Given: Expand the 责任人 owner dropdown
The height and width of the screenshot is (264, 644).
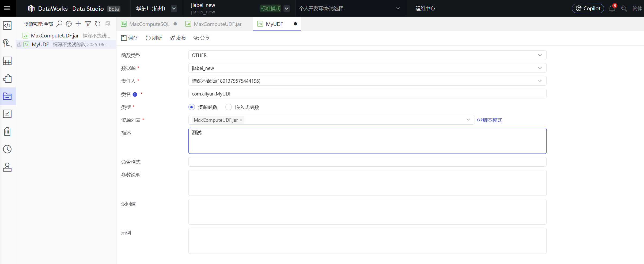Looking at the screenshot, I should 367,81.
